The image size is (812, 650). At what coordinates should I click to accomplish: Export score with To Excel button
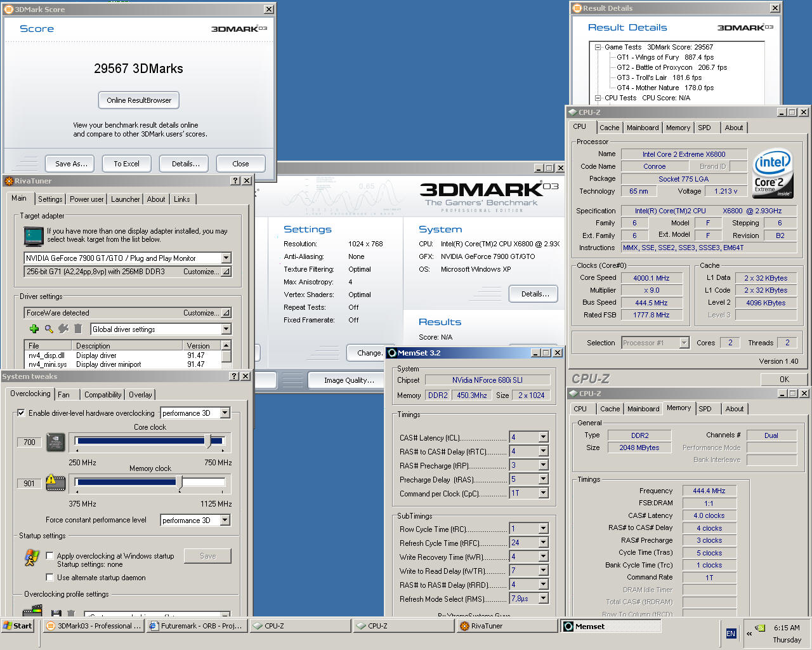[x=126, y=163]
